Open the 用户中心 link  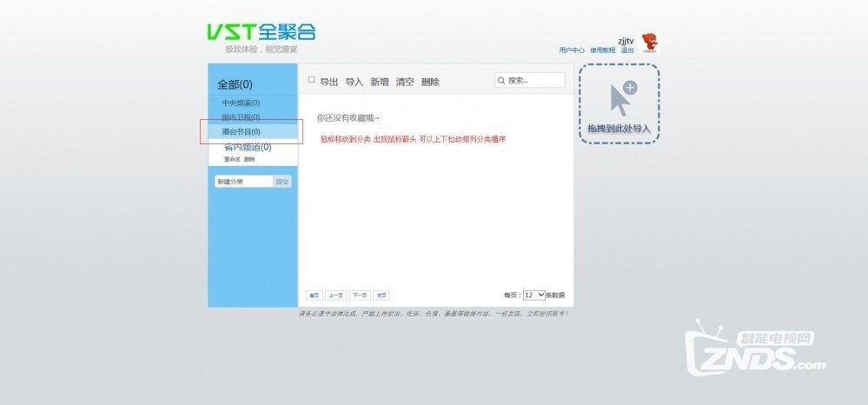pyautogui.click(x=572, y=50)
